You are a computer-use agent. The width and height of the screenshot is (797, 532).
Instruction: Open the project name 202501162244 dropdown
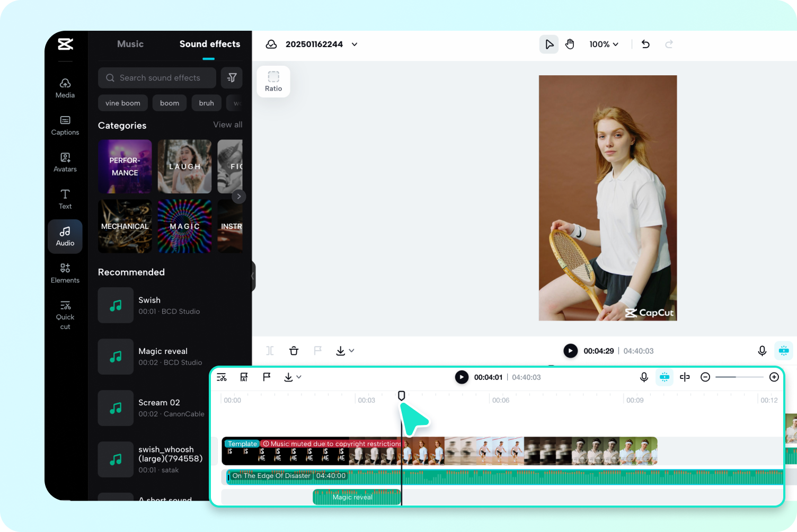coord(354,44)
